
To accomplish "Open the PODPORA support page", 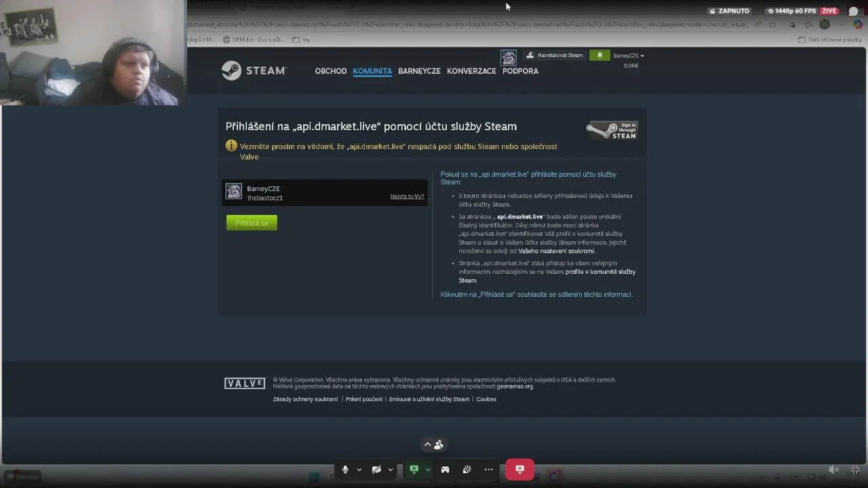I will pos(520,71).
